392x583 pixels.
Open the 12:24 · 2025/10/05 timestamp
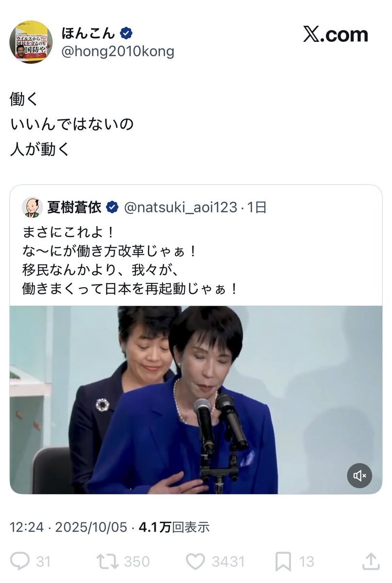click(x=68, y=527)
